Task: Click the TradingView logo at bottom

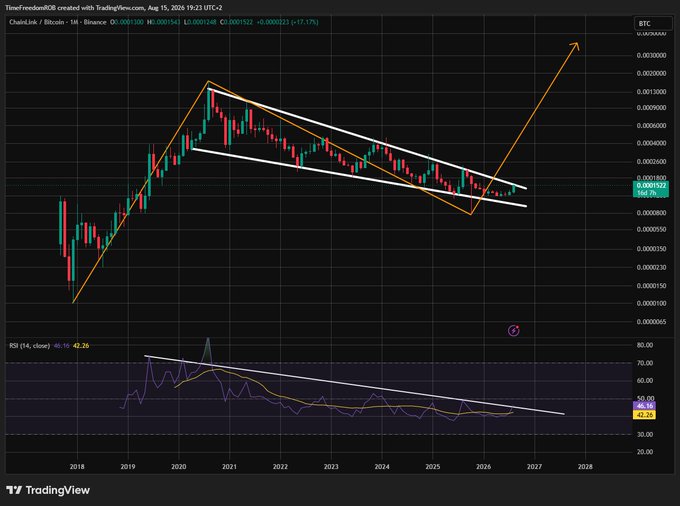Action: [x=48, y=490]
